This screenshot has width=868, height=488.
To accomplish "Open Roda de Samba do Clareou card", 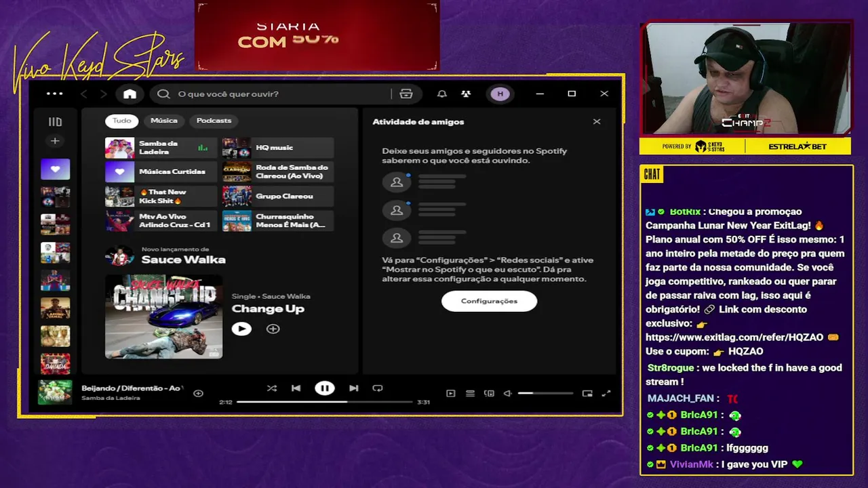I will pos(278,172).
